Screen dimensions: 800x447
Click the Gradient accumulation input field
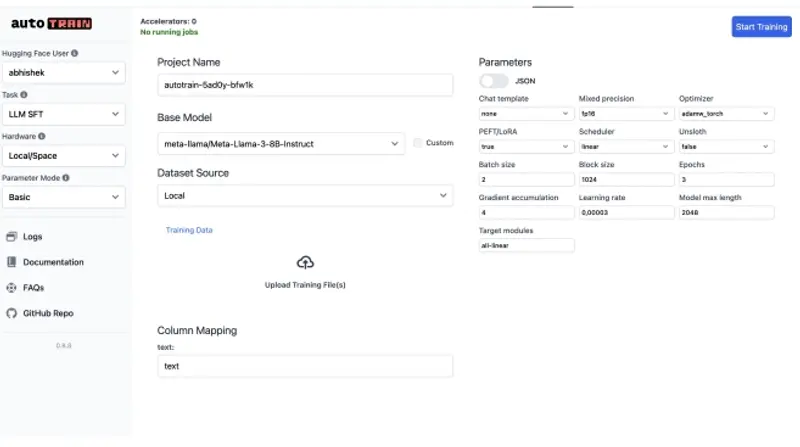coord(526,213)
